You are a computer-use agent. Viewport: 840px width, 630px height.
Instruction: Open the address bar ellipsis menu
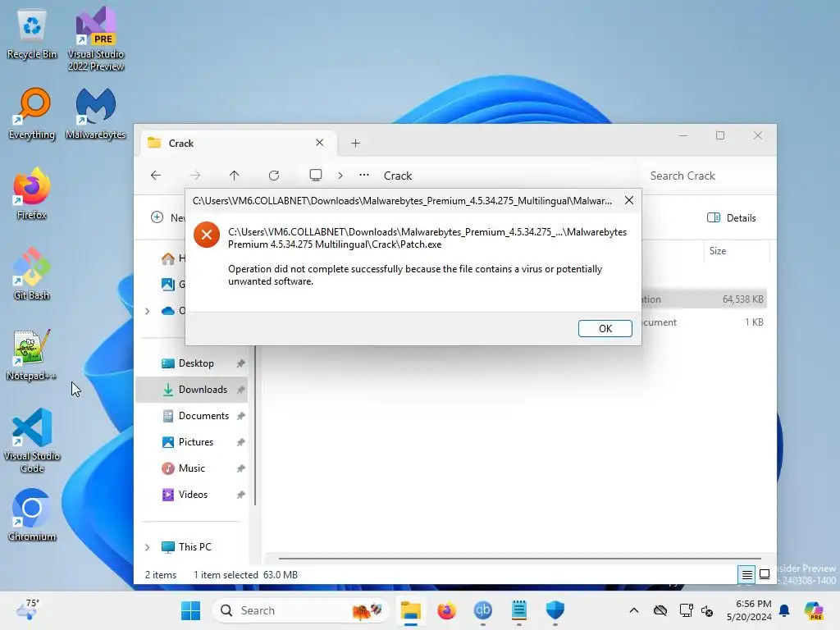[364, 176]
